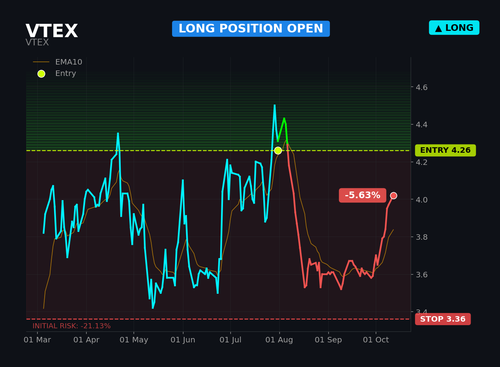Viewport: 500px width, 367px height.
Task: Click the 4.0 price axis label
Action: pos(421,200)
